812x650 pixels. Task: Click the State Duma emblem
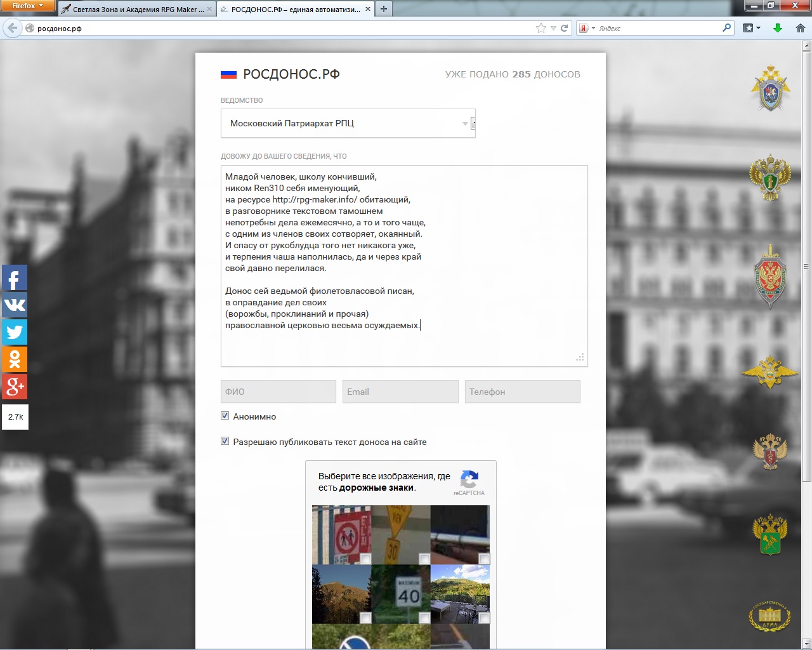pos(770,615)
